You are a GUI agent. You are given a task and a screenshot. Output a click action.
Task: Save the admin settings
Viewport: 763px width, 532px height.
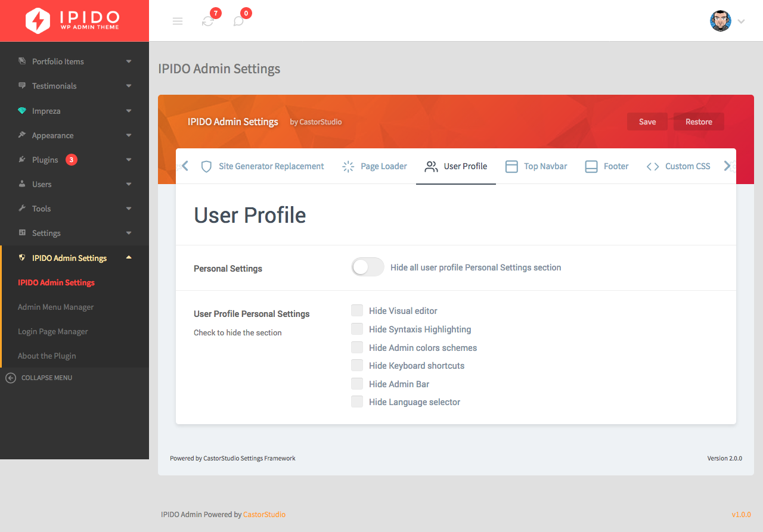647,122
